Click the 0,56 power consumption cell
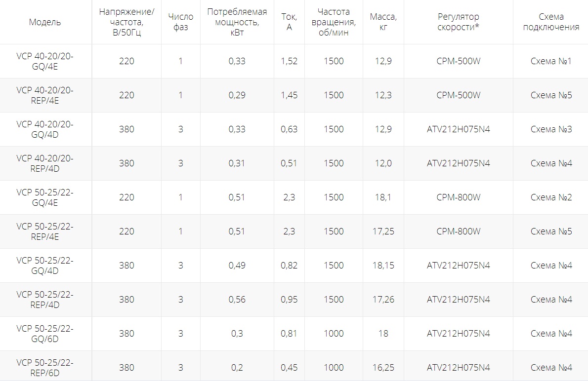The image size is (588, 381). coord(237,300)
